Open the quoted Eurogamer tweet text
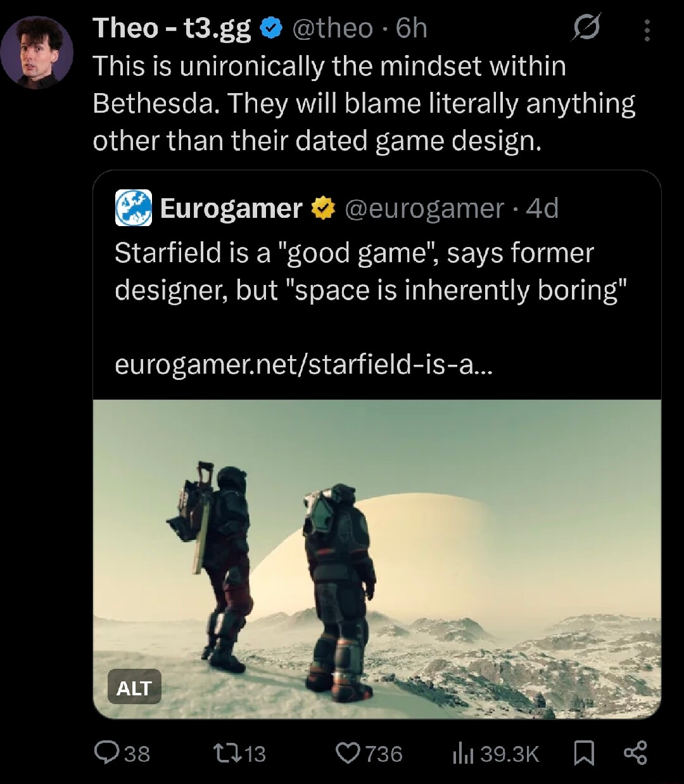Viewport: 684px width, 784px height. point(370,271)
